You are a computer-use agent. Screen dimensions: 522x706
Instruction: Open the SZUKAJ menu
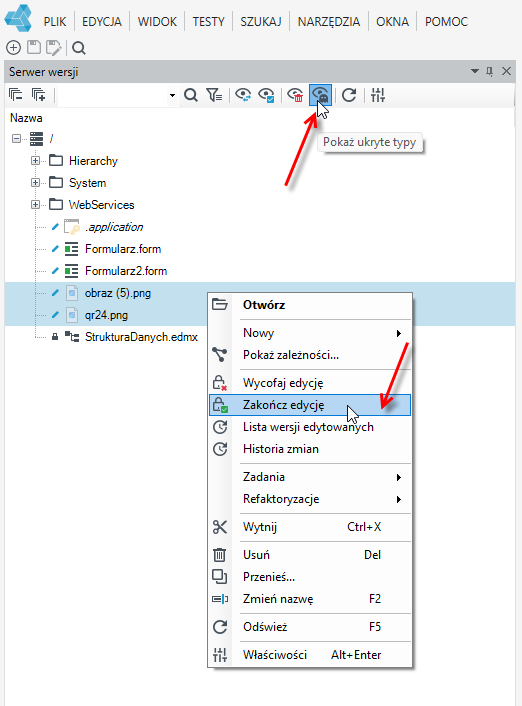pos(261,22)
